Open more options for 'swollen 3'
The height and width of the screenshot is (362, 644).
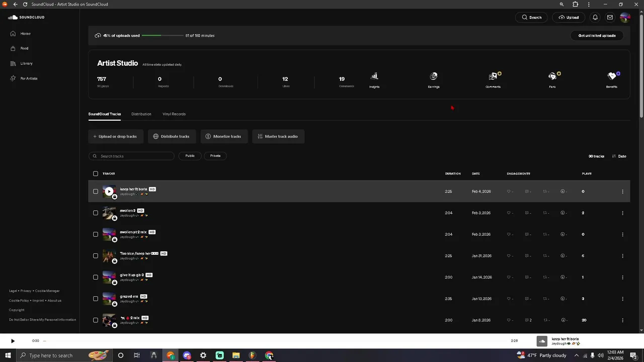622,213
